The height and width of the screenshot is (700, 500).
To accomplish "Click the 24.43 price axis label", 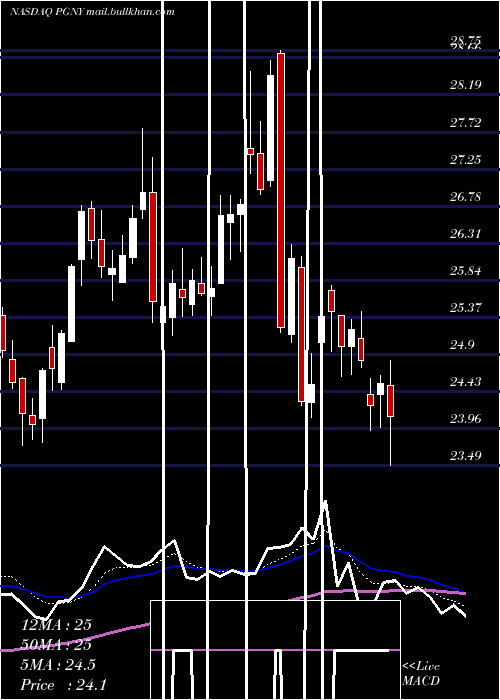I will pyautogui.click(x=466, y=382).
